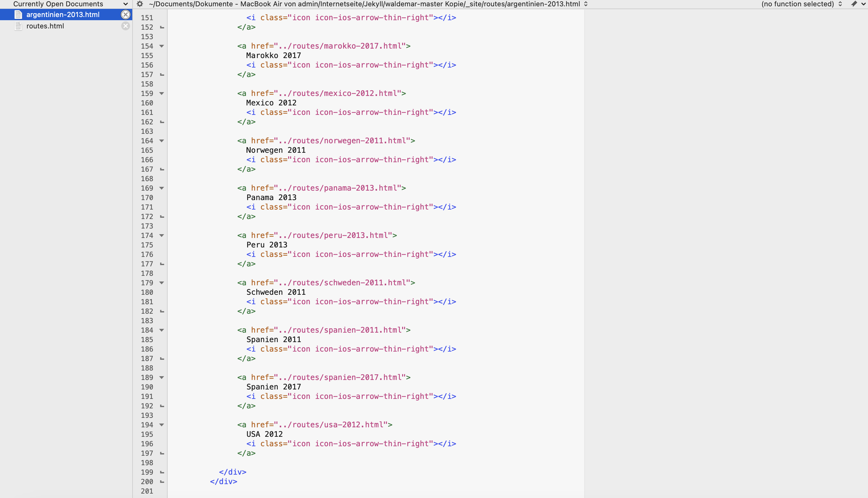
Task: Click the pencil marker icon in top bar
Action: pos(854,4)
